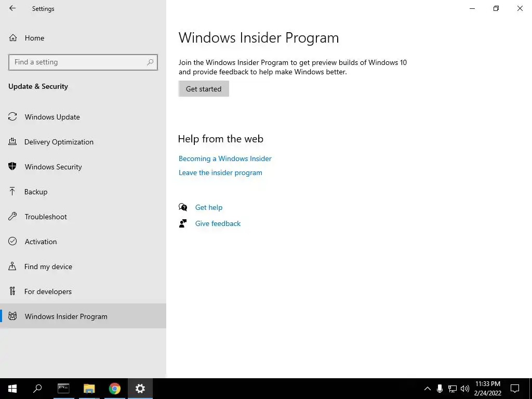Open the Home settings page

point(83,38)
